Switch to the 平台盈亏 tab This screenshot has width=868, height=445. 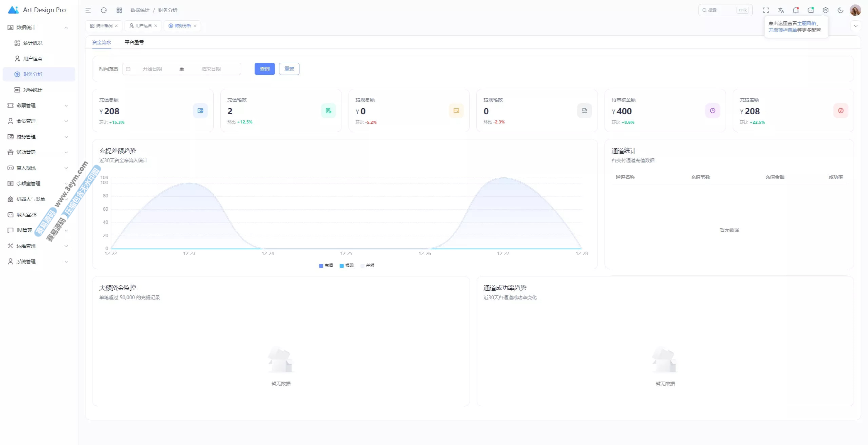[134, 42]
